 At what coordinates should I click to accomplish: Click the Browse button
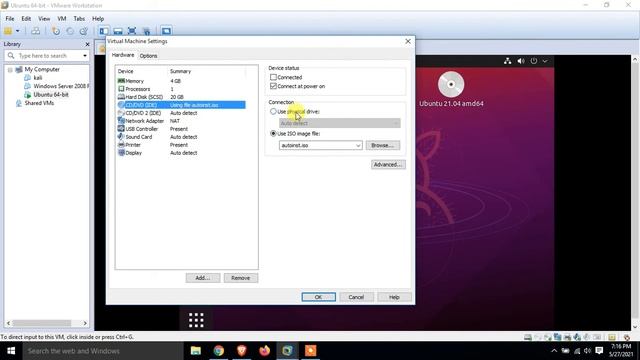(383, 145)
